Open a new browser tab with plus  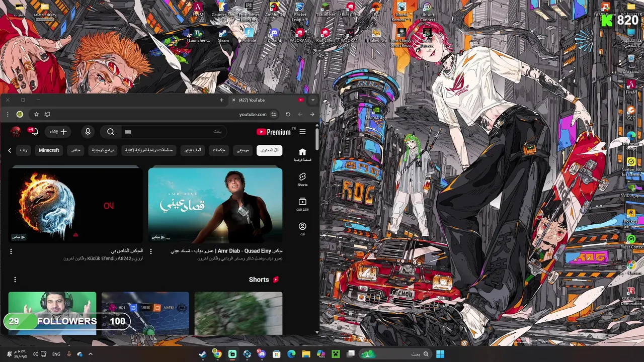click(x=221, y=100)
